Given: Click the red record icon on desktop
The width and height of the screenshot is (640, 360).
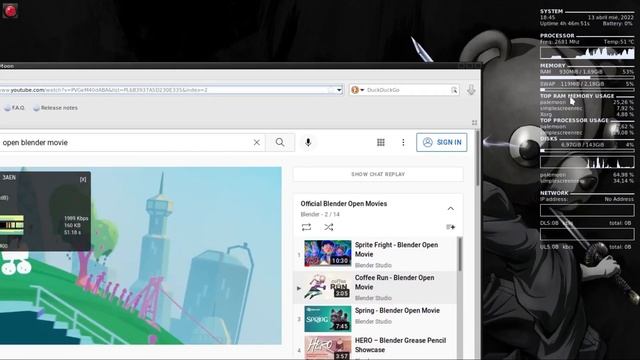Looking at the screenshot, I should (x=10, y=10).
